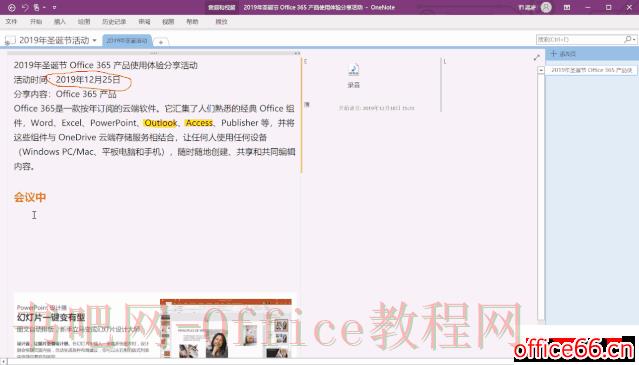This screenshot has width=639, height=365.
Task: Click the search magnifier icon
Action: 628,40
